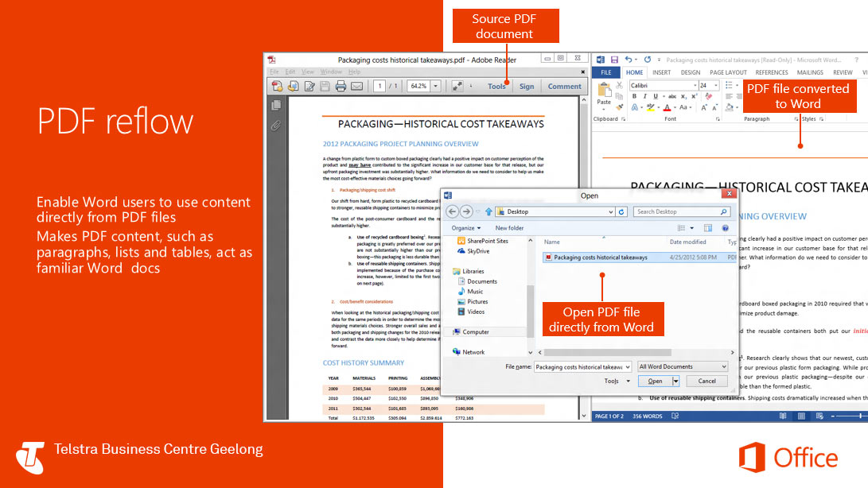Click the Save disk icon in Adobe Reader toolbar
The width and height of the screenshot is (868, 488).
(325, 87)
